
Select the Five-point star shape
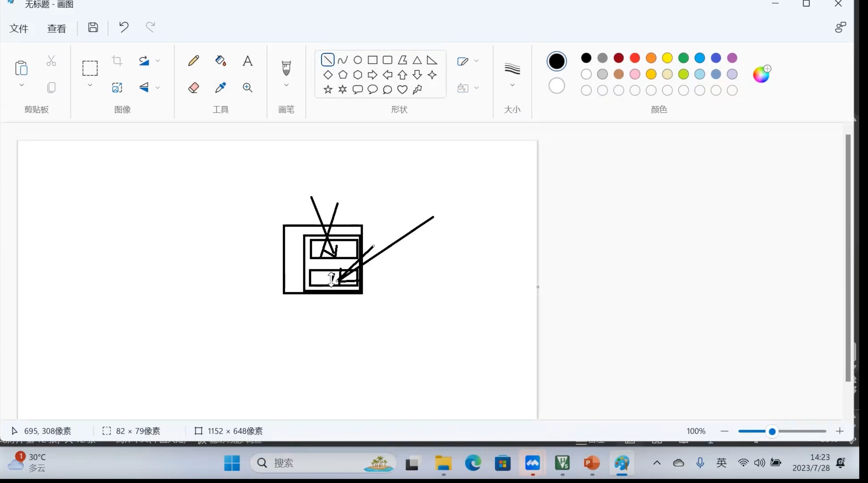tap(328, 90)
